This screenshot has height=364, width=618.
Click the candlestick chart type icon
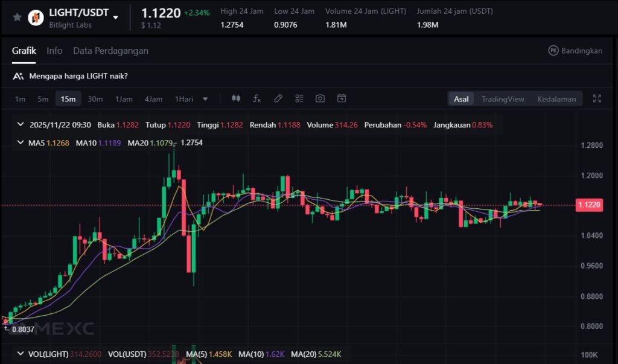(236, 99)
